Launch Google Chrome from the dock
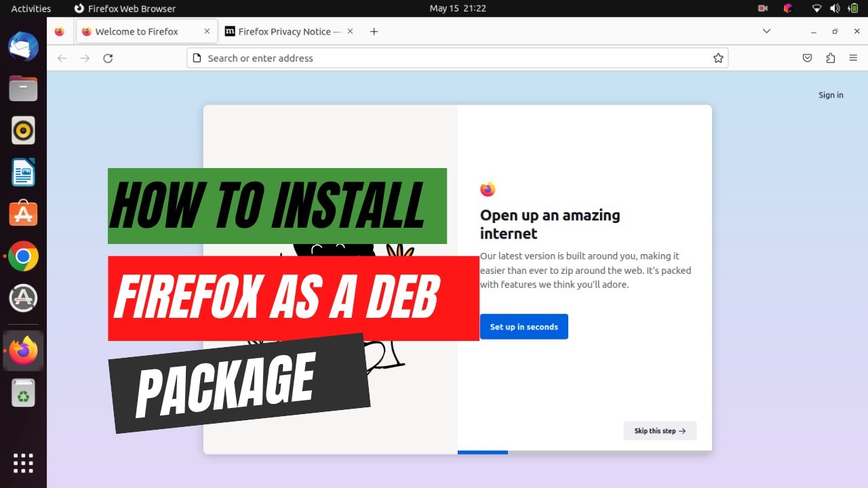The width and height of the screenshot is (868, 488). pos(23,256)
